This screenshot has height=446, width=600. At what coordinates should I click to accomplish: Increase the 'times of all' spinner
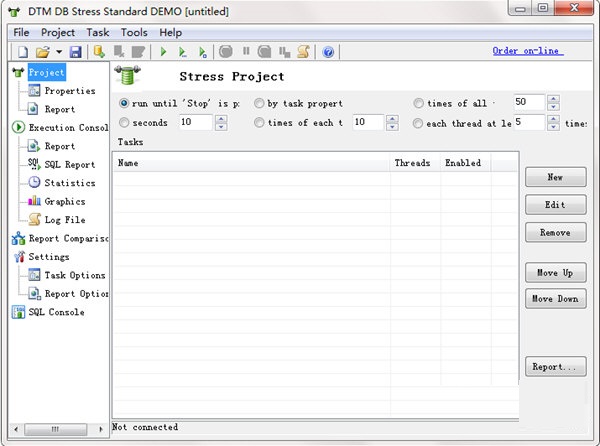pos(553,98)
